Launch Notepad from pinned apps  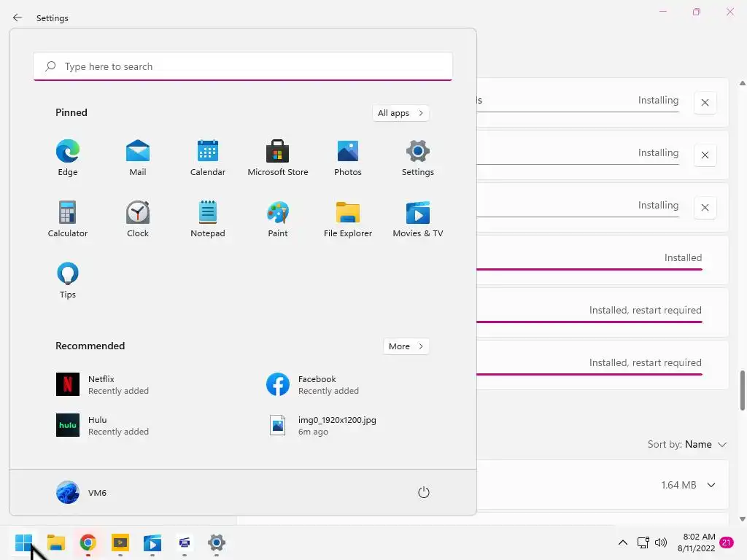point(208,219)
